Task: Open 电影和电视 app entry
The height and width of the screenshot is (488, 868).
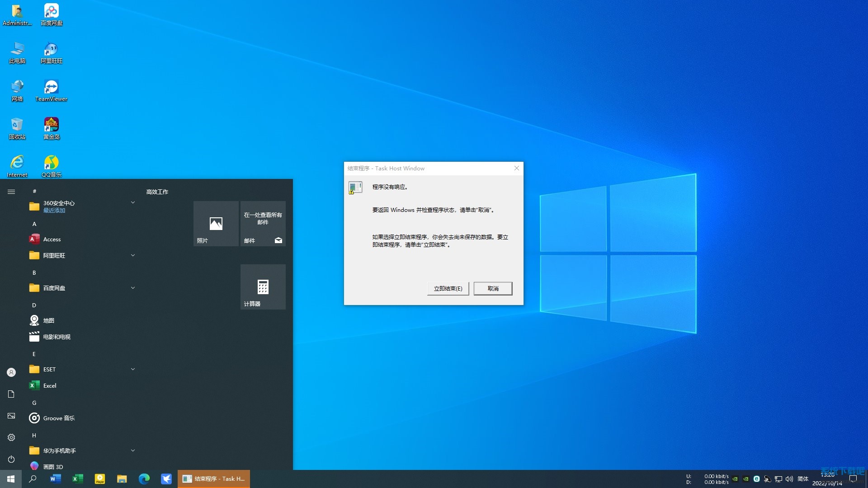Action: coord(57,337)
